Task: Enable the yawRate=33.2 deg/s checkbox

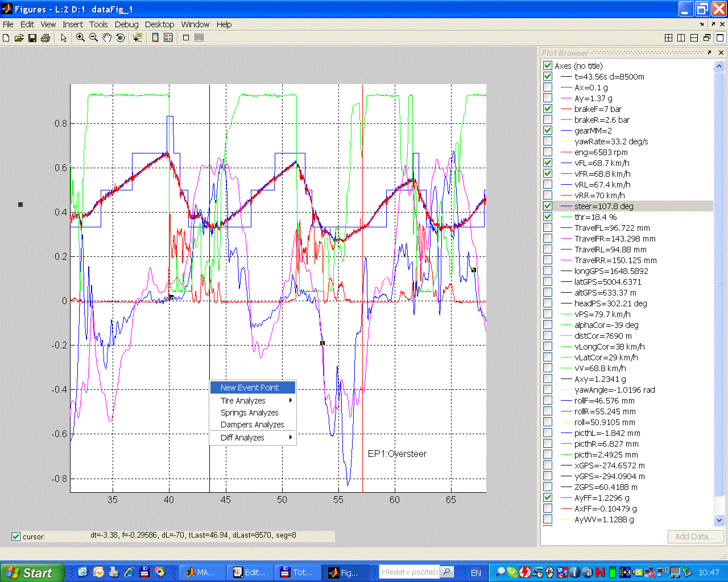Action: point(547,142)
